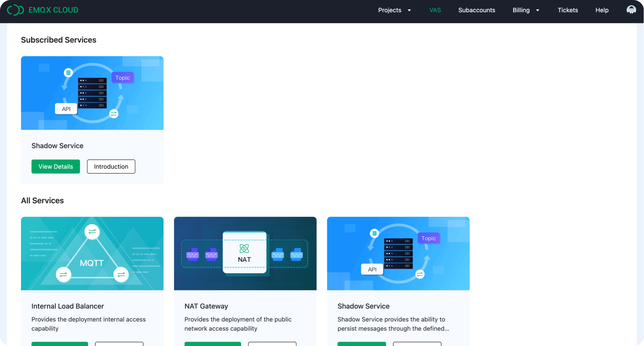Click 'Shadow Service provides the ability' description
The width and height of the screenshot is (644, 346).
[393, 324]
